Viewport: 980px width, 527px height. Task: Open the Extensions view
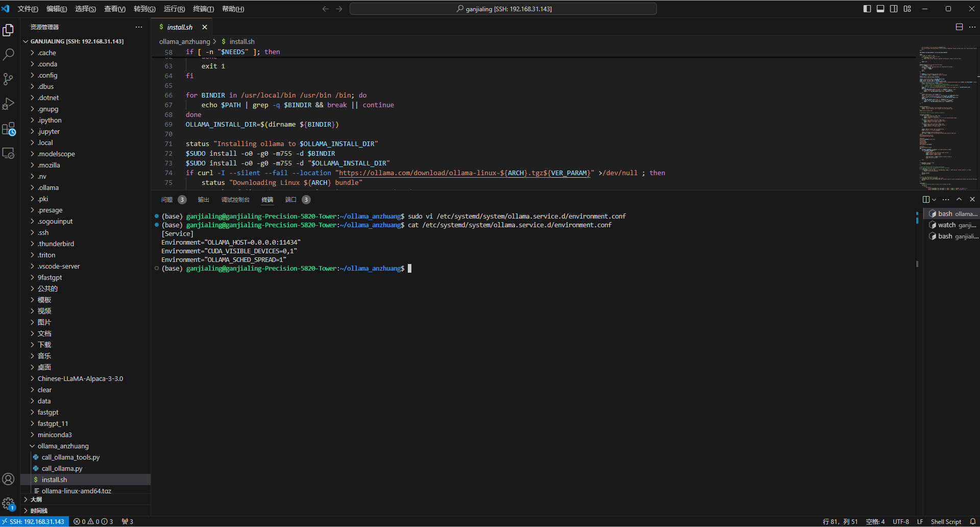coord(8,129)
